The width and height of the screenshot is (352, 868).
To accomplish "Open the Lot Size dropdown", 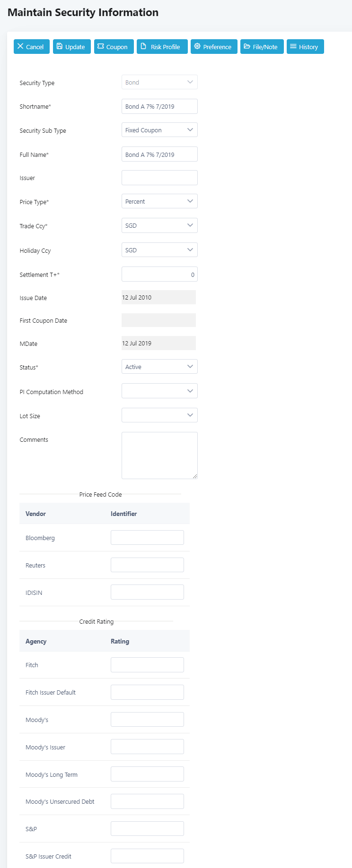I will [x=159, y=415].
